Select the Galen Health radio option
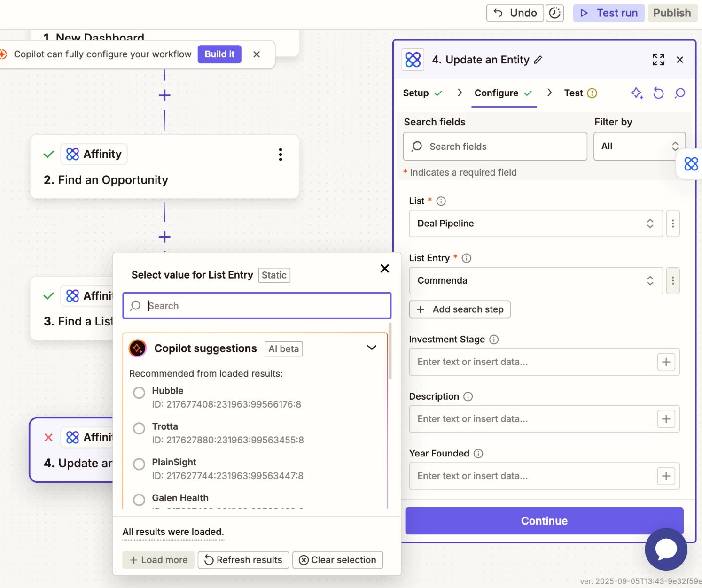The height and width of the screenshot is (588, 702). point(139,500)
